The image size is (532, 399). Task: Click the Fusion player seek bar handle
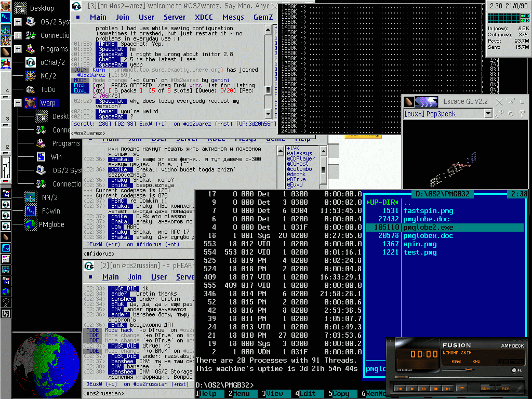click(402, 377)
